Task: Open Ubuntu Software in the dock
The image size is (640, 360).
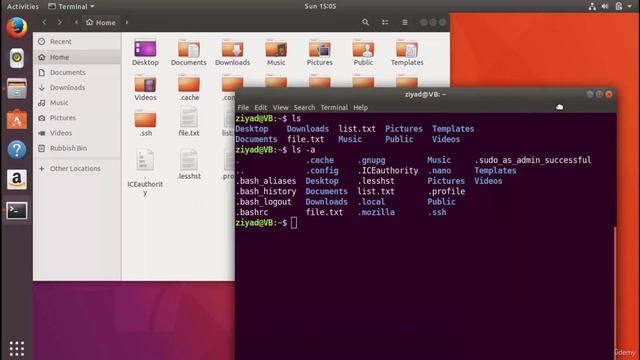Action: [x=17, y=119]
